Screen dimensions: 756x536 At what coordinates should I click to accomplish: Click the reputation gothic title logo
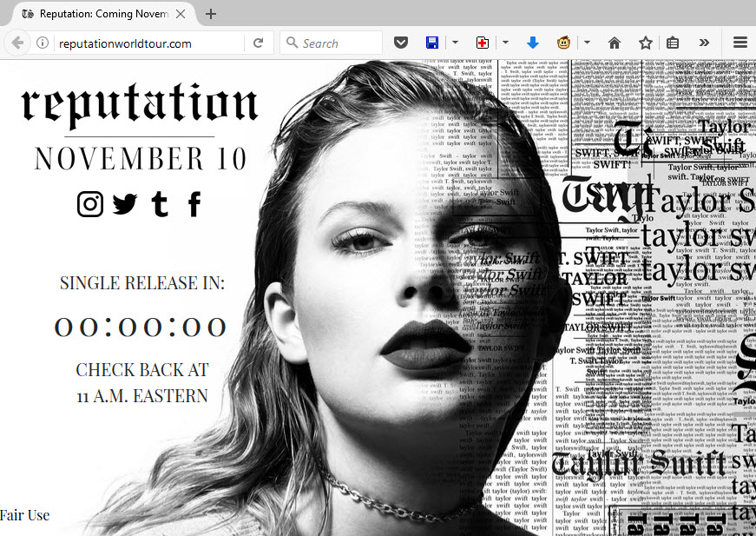pos(140,104)
